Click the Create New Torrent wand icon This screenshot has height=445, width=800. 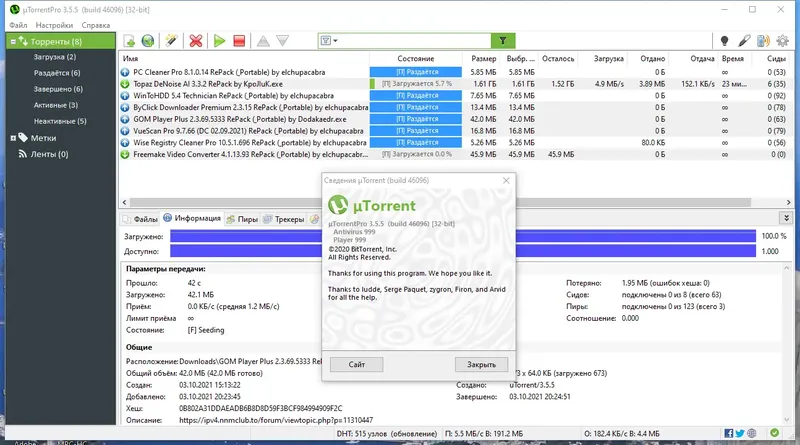[x=171, y=41]
